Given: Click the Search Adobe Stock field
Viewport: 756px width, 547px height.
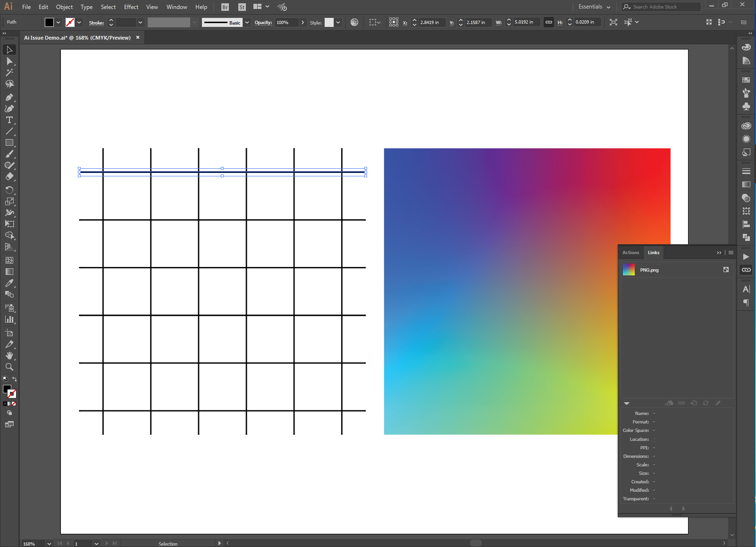Looking at the screenshot, I should click(x=661, y=7).
